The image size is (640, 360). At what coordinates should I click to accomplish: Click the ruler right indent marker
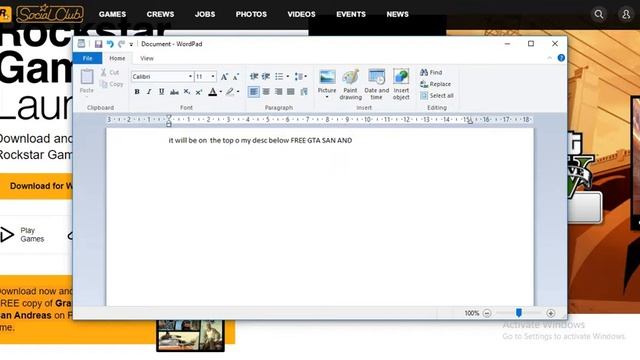(x=470, y=122)
